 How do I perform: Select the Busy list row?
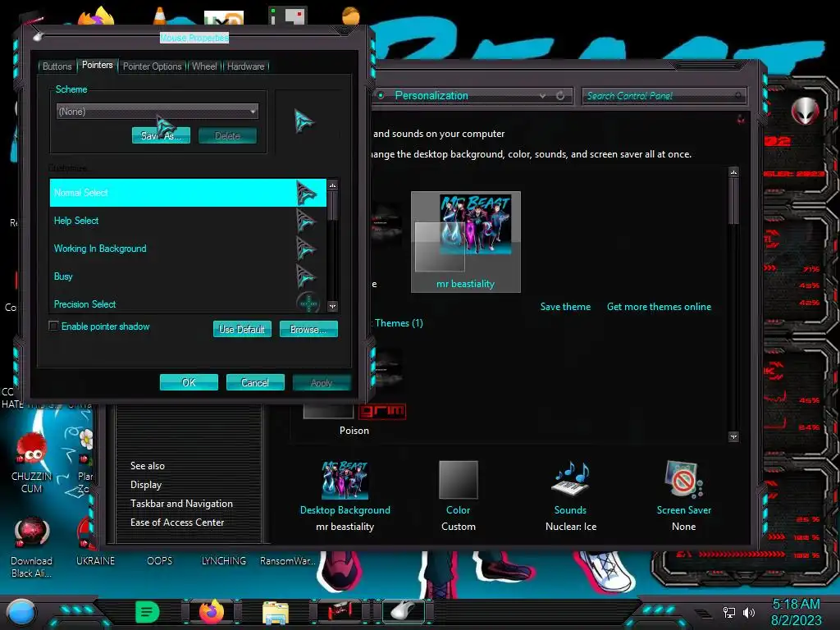tap(188, 276)
